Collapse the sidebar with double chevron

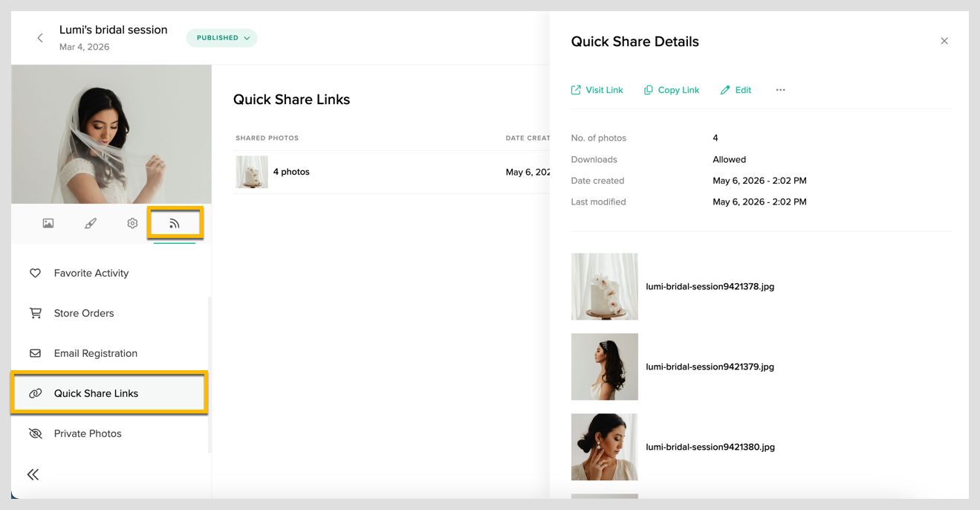tap(33, 474)
